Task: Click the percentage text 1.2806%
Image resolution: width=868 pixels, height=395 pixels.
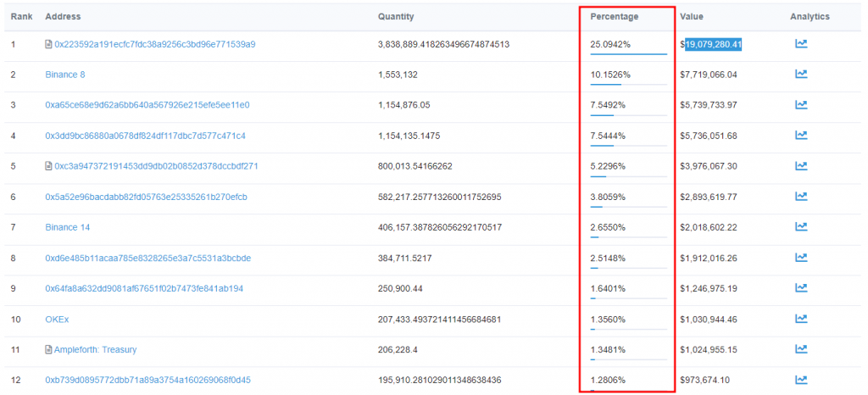Action: coord(609,380)
